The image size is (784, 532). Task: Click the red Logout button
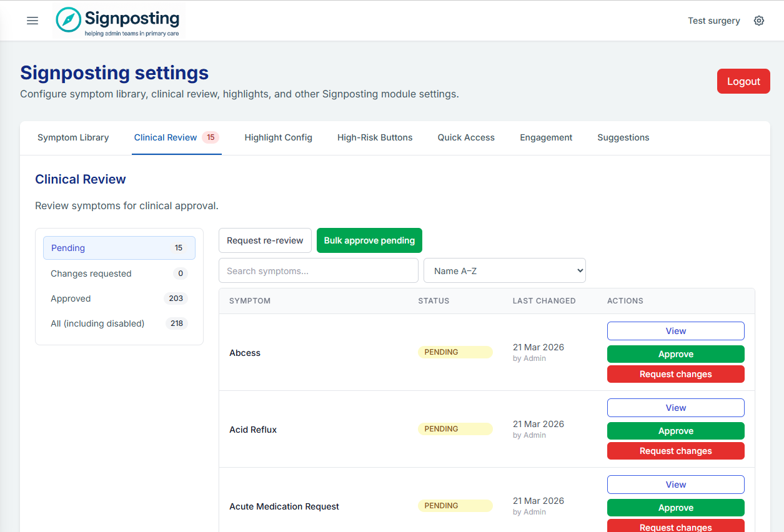[743, 81]
